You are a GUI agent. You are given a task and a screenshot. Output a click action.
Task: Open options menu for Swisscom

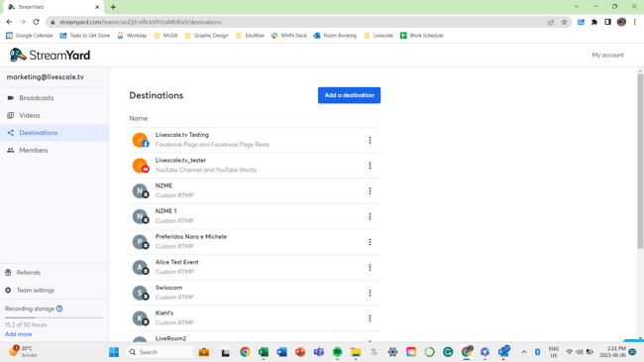370,293
